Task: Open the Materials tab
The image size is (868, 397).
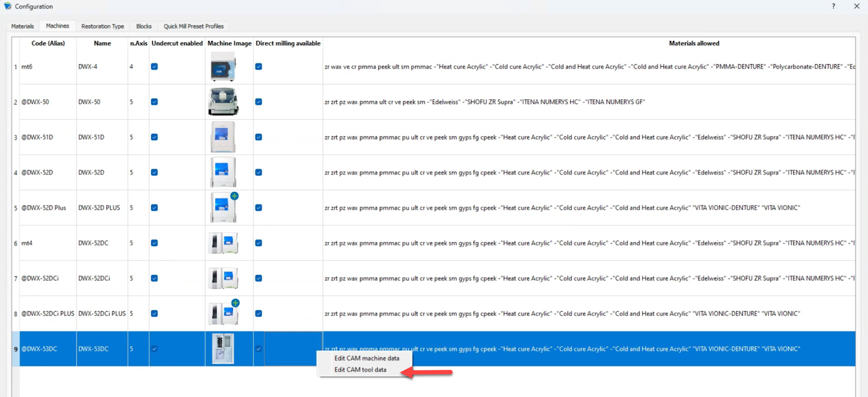Action: 23,26
